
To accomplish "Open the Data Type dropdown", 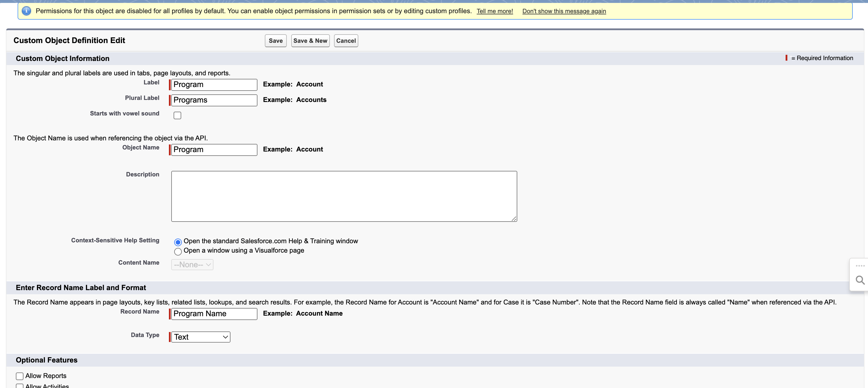I will pyautogui.click(x=201, y=337).
